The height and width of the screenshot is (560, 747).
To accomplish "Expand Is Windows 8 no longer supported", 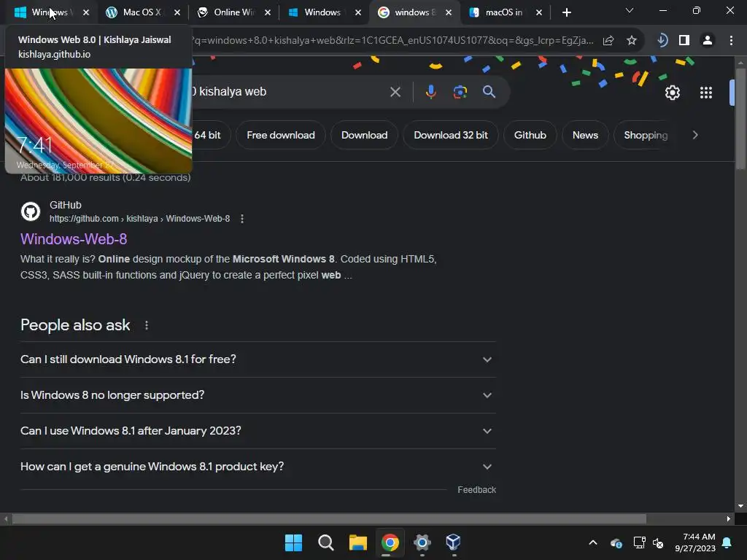I will [258, 395].
